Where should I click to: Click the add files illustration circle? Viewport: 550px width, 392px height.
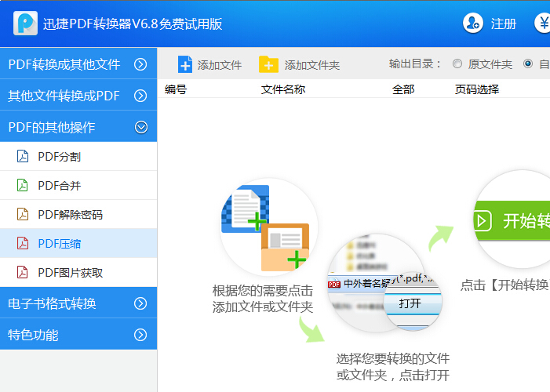pyautogui.click(x=269, y=227)
